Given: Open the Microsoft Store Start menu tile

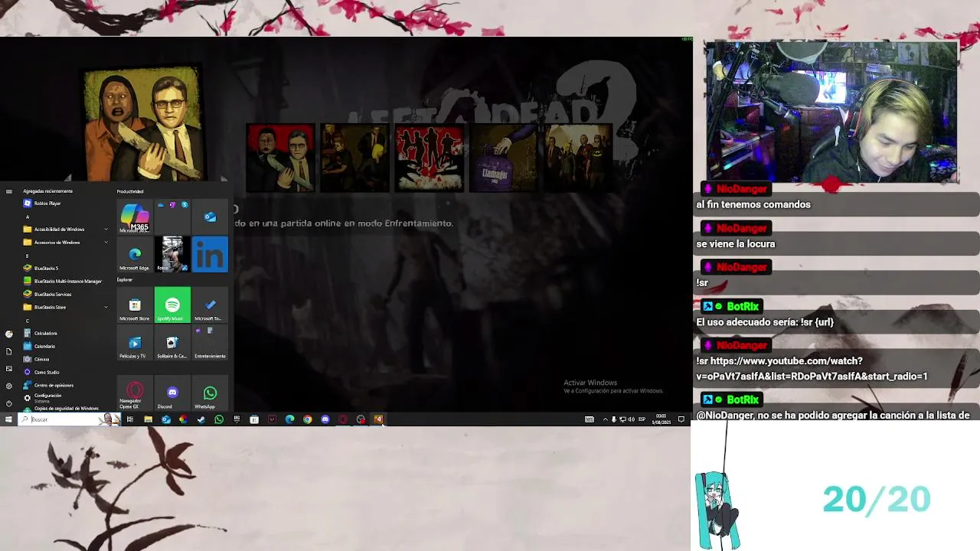Looking at the screenshot, I should [135, 305].
